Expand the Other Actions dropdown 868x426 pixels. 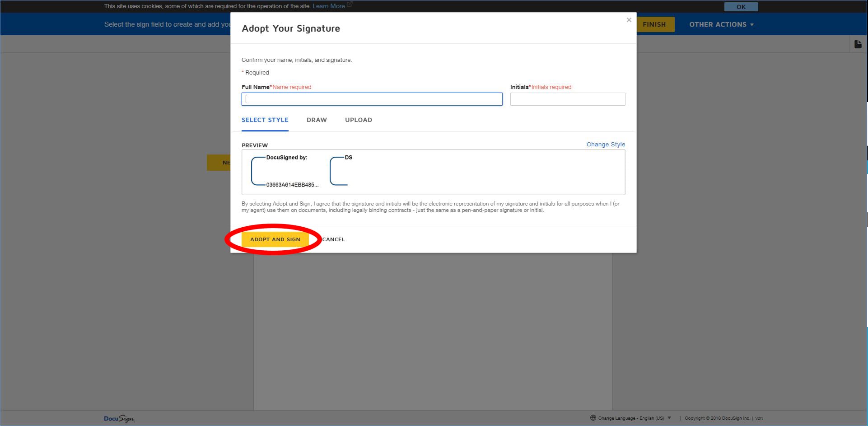pos(721,24)
